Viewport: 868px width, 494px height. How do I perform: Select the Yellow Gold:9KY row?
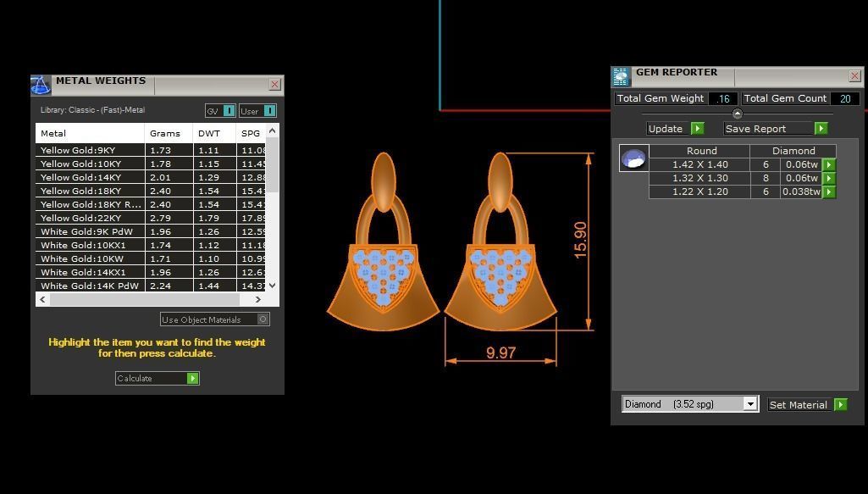[x=151, y=150]
